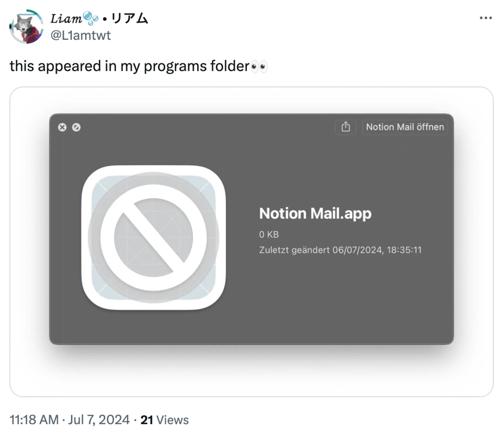Click the no-entry icon beside the close button
This screenshot has width=504, height=434.
pyautogui.click(x=76, y=127)
